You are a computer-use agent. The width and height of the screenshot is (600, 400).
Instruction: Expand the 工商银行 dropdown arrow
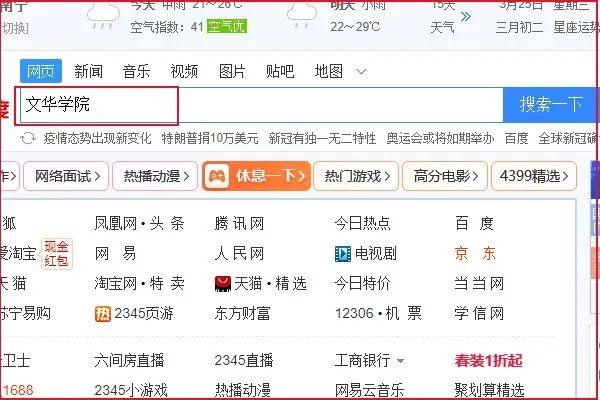[400, 361]
